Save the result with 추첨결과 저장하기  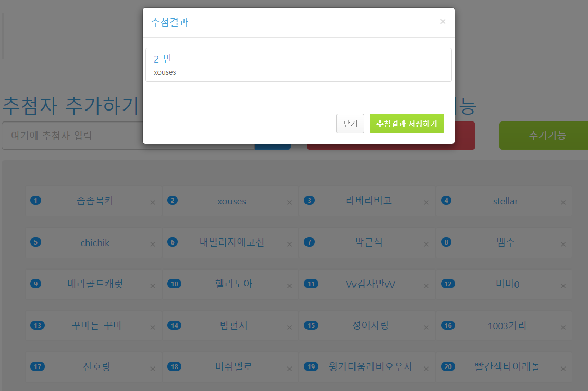coord(407,124)
